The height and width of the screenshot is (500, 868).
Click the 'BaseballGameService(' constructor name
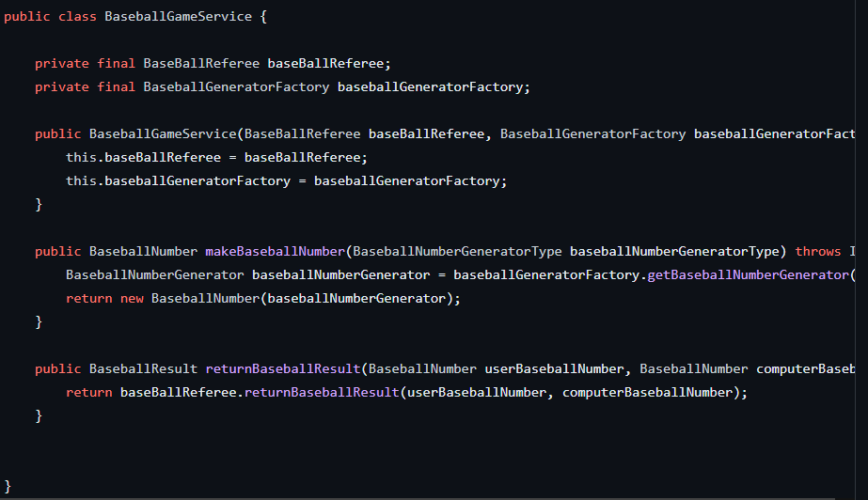(x=166, y=134)
